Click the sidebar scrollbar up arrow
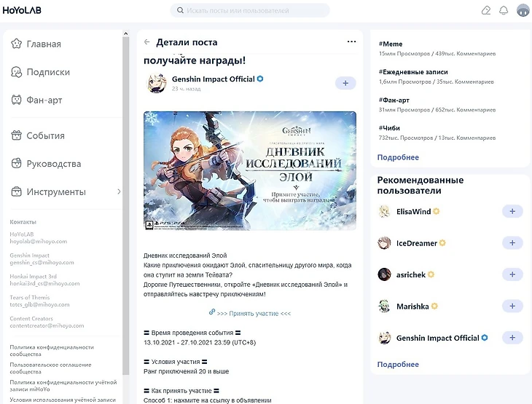Viewport: 532px width, 404px height. click(x=125, y=33)
